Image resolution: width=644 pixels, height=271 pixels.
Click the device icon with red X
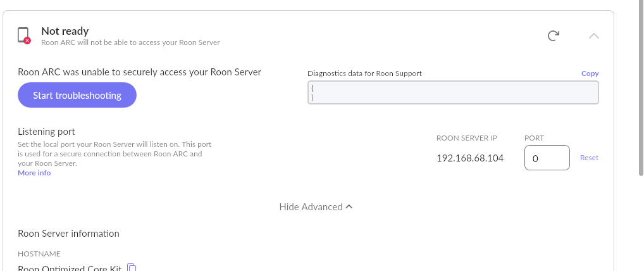pos(24,35)
